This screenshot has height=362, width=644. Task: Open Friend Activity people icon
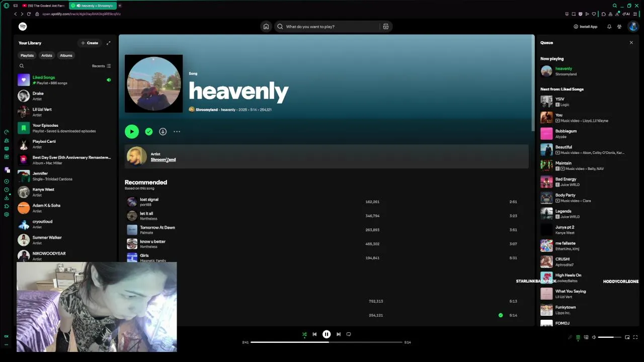(619, 27)
